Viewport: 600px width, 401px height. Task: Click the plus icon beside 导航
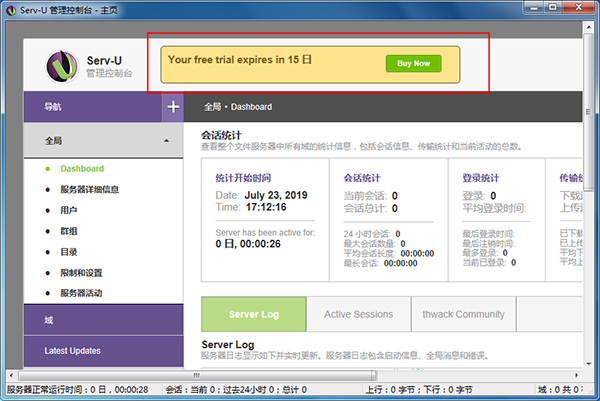tap(173, 106)
